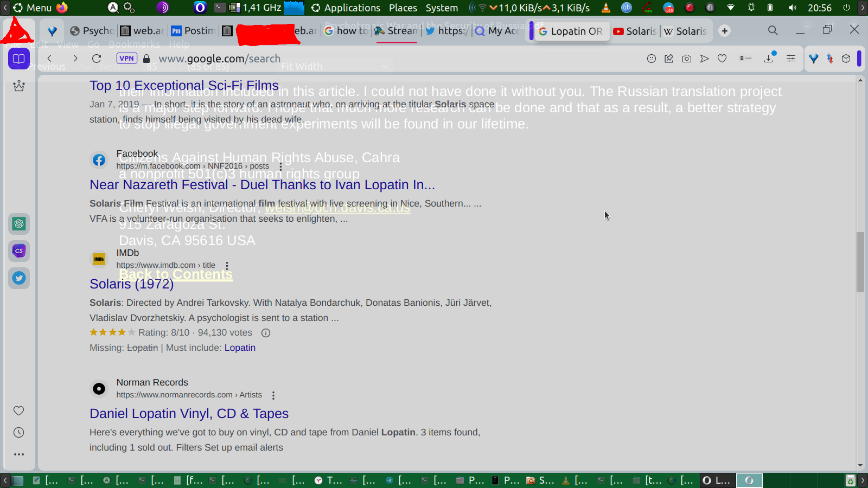Click the VLC cone icon in the system tray
Viewport: 868px width, 488px height.
(606, 8)
